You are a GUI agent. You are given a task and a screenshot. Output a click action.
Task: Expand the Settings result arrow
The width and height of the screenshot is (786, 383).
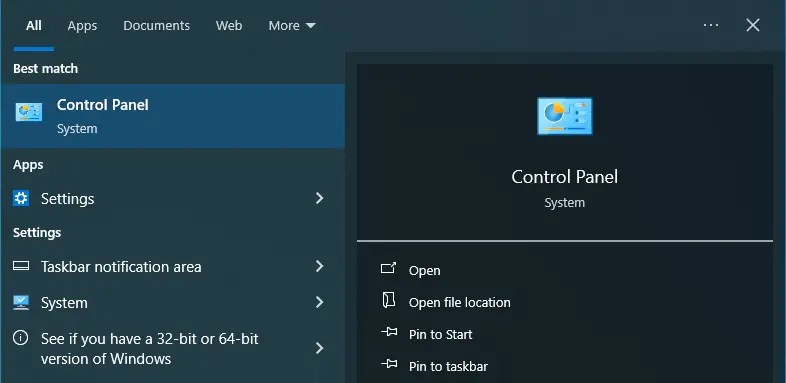pos(319,199)
